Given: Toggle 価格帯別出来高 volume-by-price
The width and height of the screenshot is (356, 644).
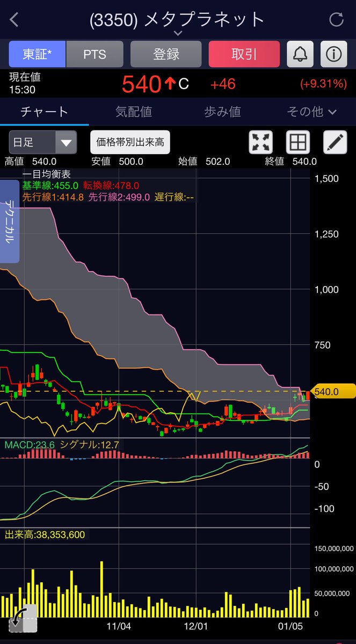Looking at the screenshot, I should (130, 143).
